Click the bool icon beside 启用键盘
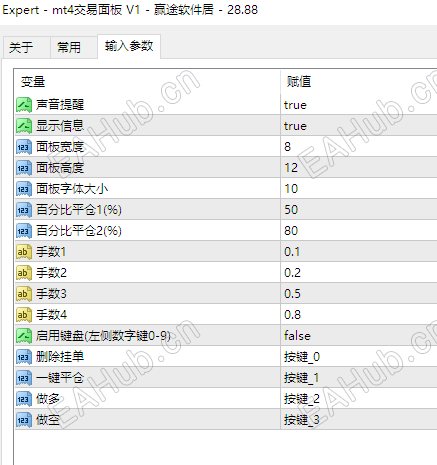Screen dimensions: 437x465 pyautogui.click(x=24, y=336)
